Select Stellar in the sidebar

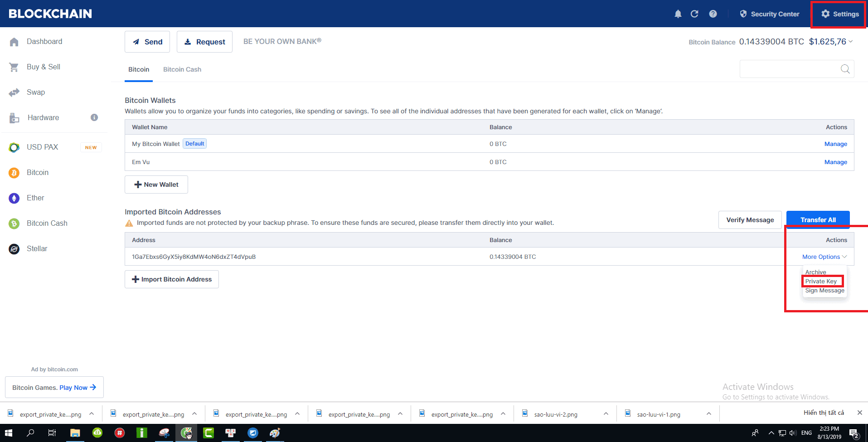click(37, 248)
